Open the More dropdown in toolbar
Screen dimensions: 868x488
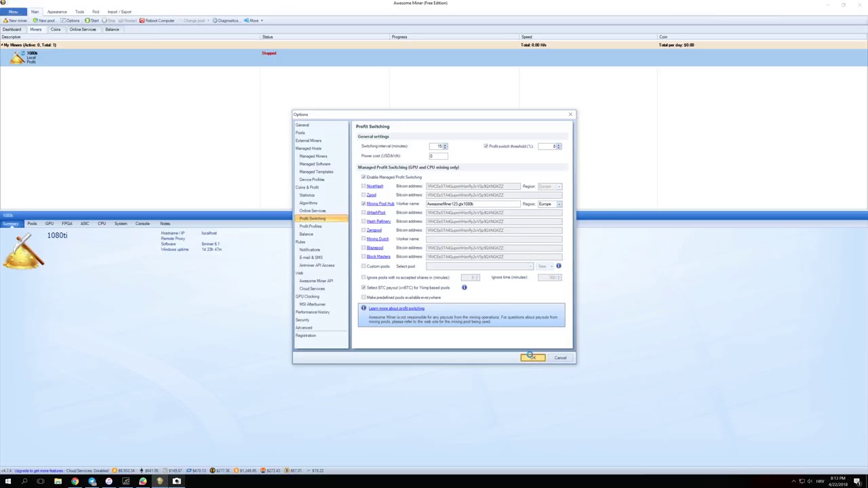click(x=254, y=20)
